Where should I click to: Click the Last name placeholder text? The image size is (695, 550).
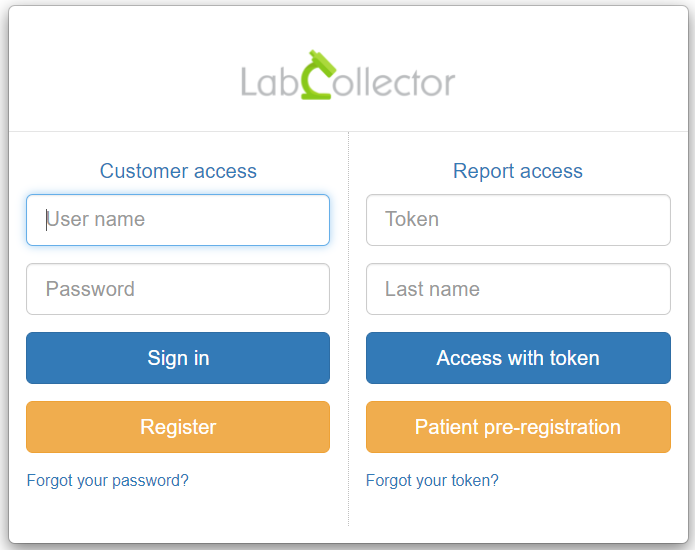pos(432,289)
